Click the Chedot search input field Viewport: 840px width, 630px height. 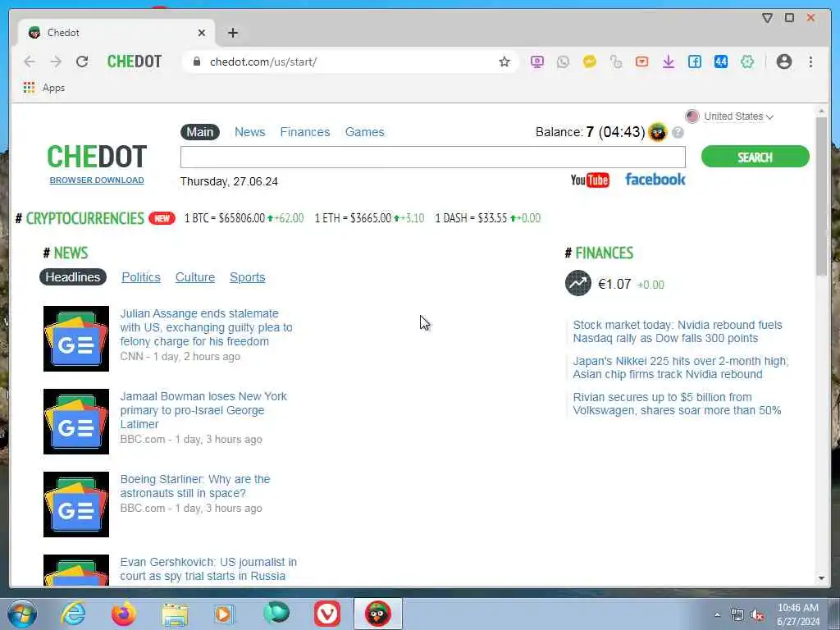(433, 157)
